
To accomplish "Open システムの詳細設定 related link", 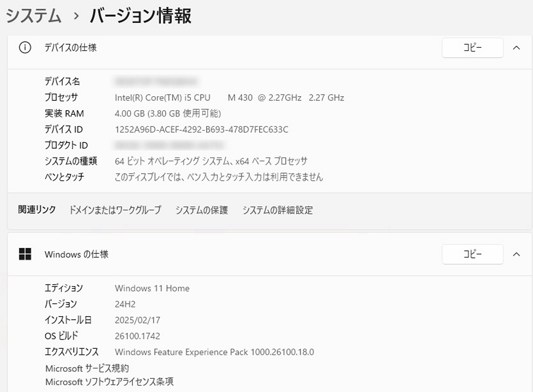I will pyautogui.click(x=278, y=210).
